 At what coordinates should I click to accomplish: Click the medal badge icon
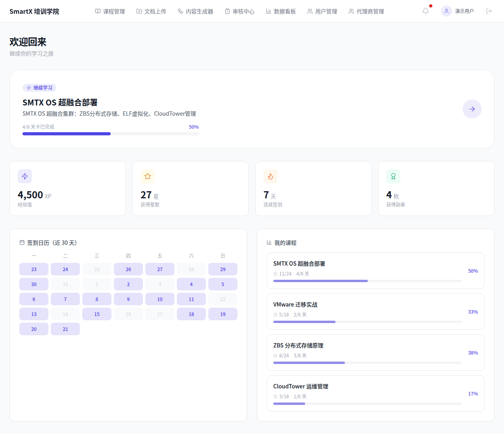tap(393, 176)
